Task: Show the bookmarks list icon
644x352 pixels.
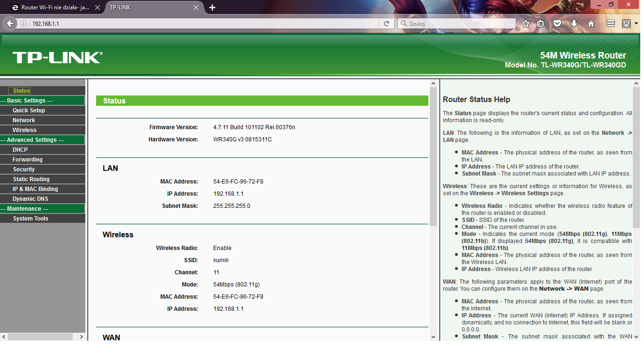Action: [540, 23]
